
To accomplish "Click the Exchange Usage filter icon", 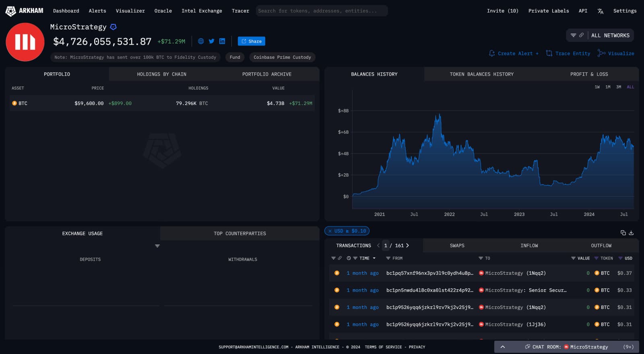I will pyautogui.click(x=157, y=246).
